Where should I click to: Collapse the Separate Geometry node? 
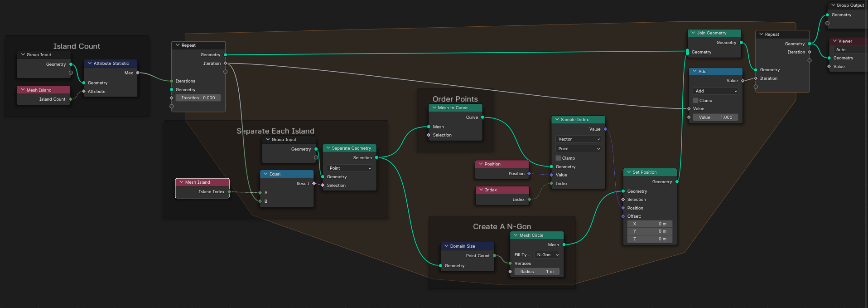point(328,148)
